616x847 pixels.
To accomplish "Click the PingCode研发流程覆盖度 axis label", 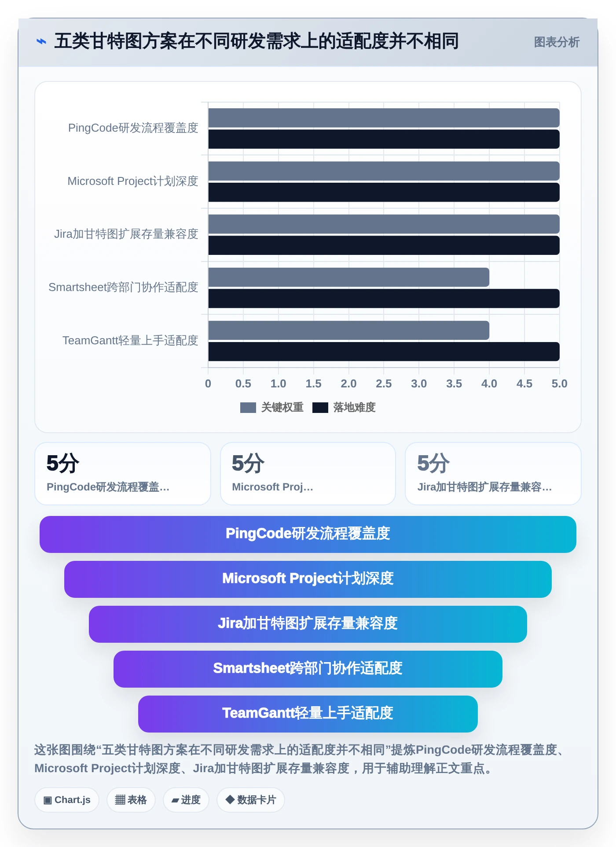I will click(133, 128).
